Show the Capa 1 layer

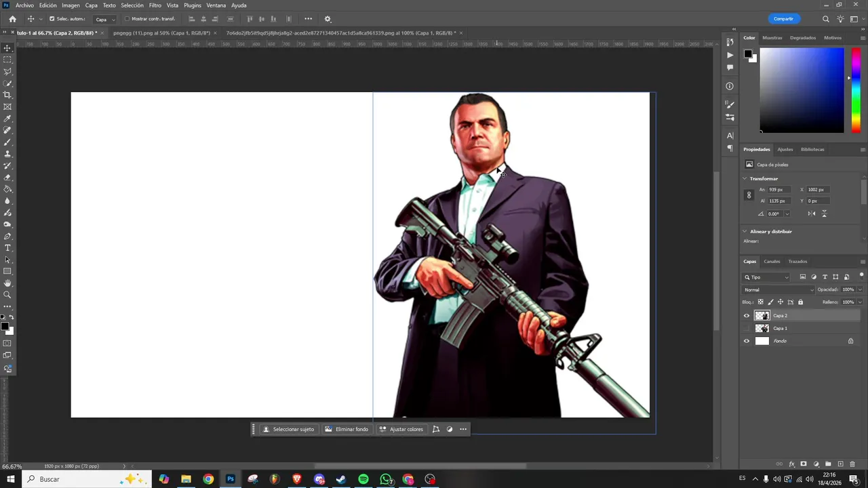tap(747, 328)
